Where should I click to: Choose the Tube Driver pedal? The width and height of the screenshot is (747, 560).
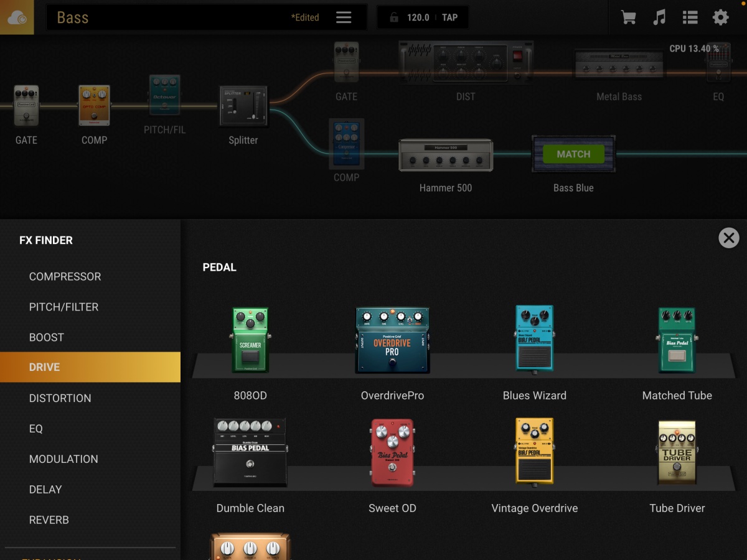677,452
